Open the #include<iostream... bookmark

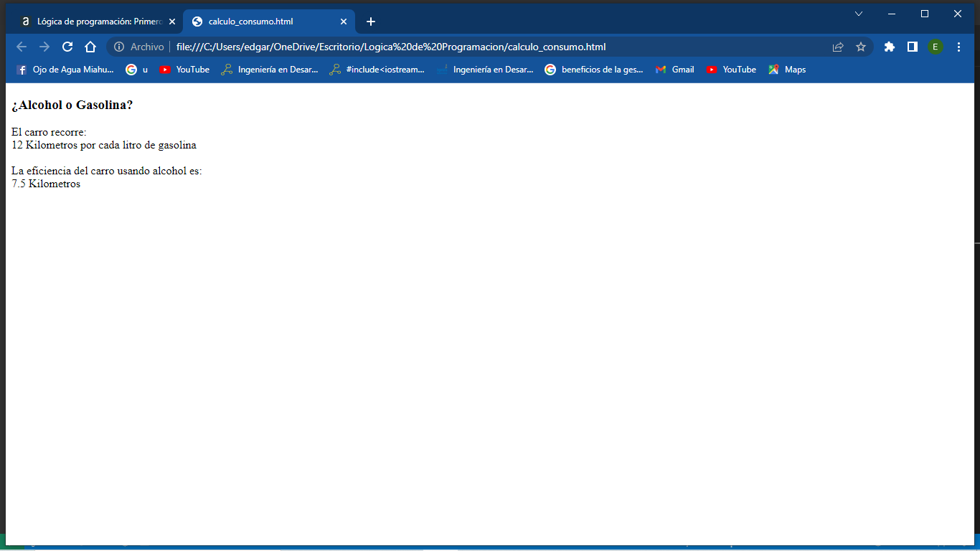tap(377, 70)
